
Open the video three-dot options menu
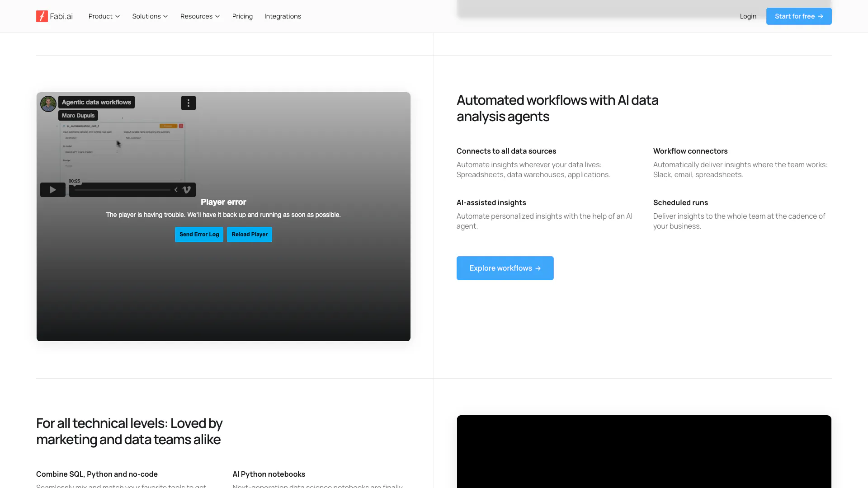click(189, 103)
